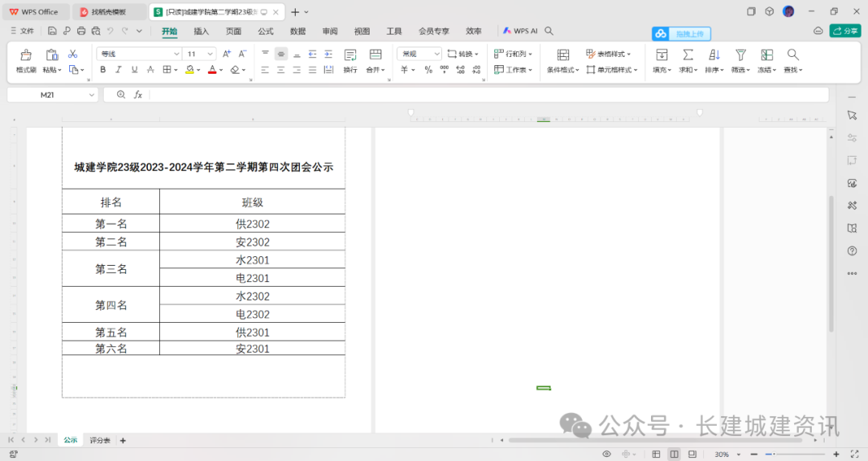Screen dimensions: 868x461
Task: Expand the Merge (合并) dropdown arrow
Action: pos(383,71)
